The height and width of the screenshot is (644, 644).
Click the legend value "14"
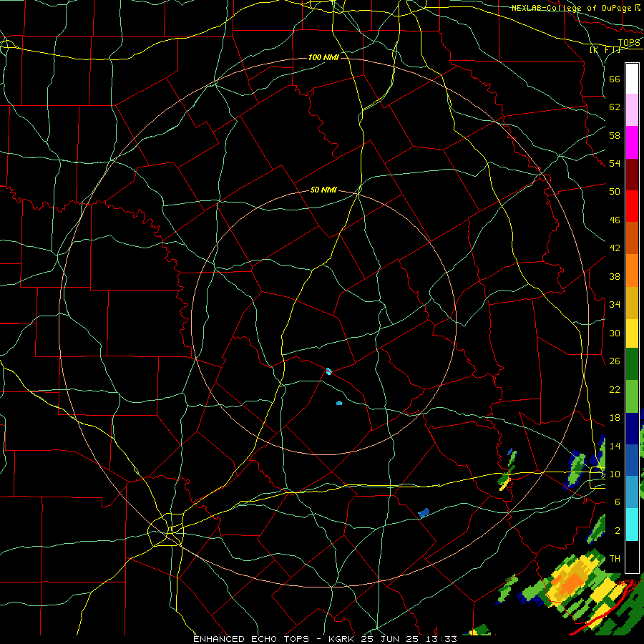(615, 446)
